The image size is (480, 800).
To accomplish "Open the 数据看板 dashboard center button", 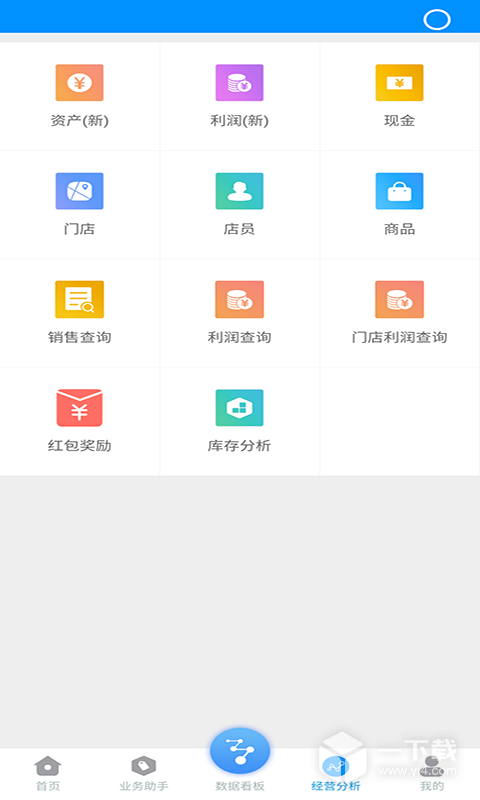I will click(x=240, y=752).
